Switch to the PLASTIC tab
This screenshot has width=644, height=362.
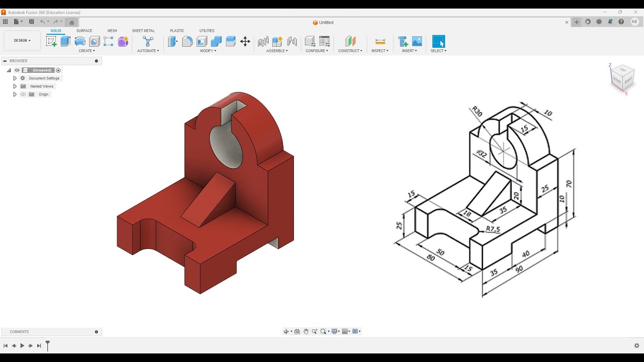[177, 31]
